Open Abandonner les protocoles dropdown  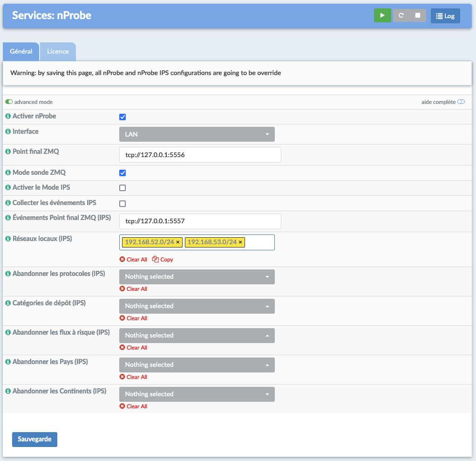197,277
